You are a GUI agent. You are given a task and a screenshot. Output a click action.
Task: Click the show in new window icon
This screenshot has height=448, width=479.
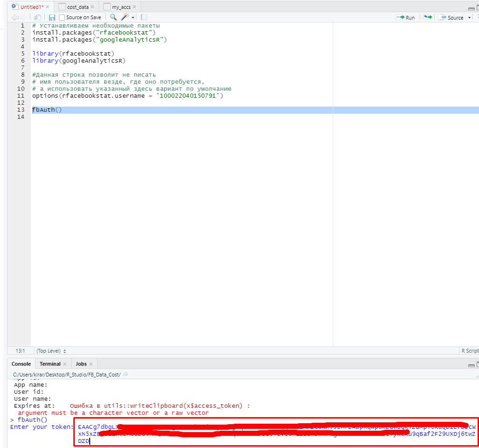point(37,17)
